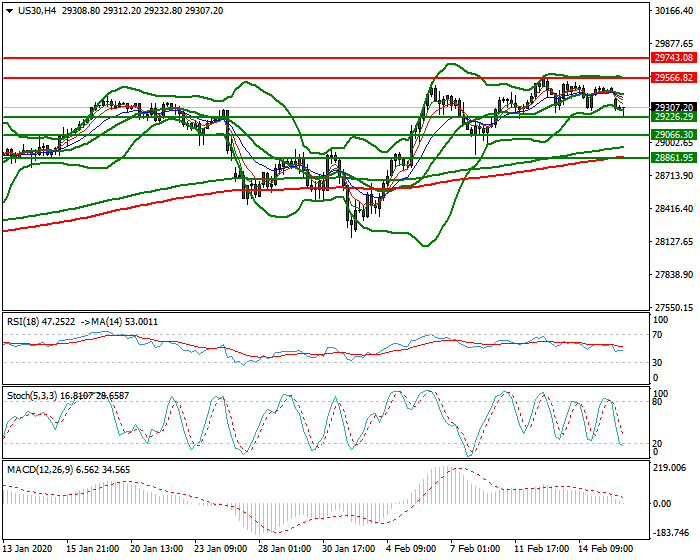700x560 pixels.
Task: Click the 11 Feb 17:00 time label
Action: pos(541,549)
